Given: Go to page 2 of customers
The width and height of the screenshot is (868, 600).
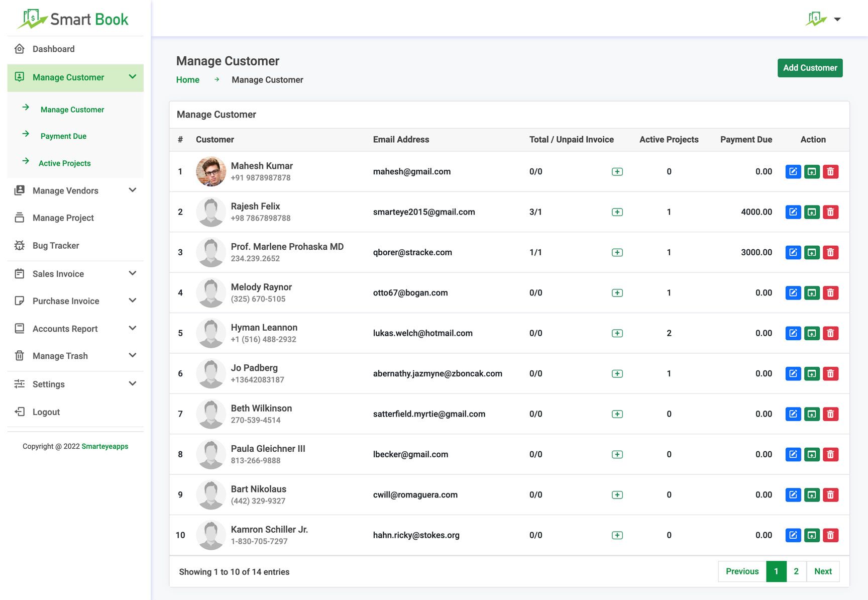Looking at the screenshot, I should point(796,571).
